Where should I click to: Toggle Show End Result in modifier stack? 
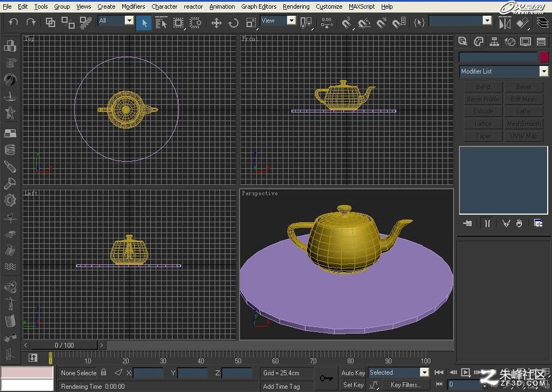click(x=487, y=223)
